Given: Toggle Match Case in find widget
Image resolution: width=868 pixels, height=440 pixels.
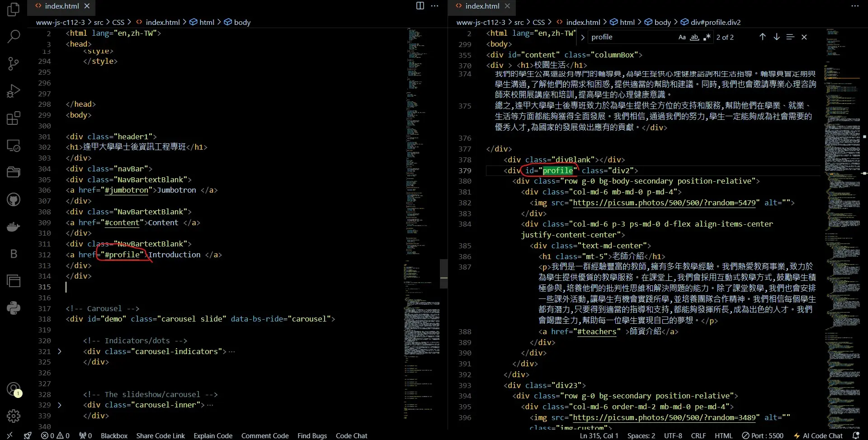Looking at the screenshot, I should 682,37.
